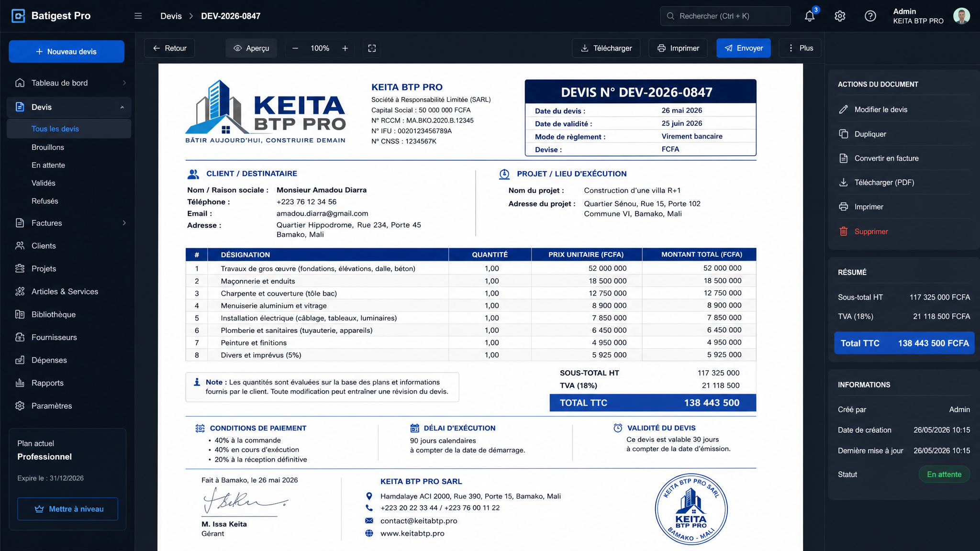Viewport: 980px width, 551px height.
Task: Click the Maçonnerie et enduits row
Action: [x=471, y=281]
